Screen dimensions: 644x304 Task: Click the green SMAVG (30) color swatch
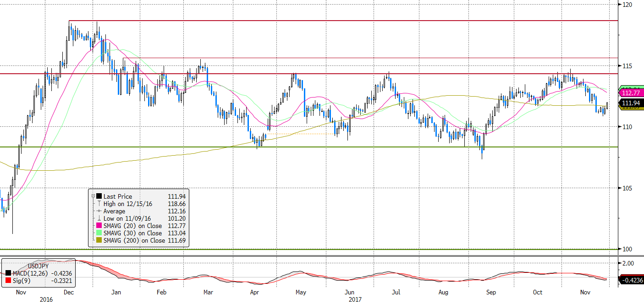[99, 233]
